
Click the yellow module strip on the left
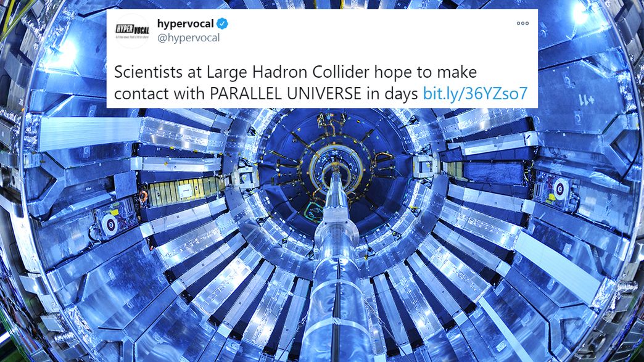pyautogui.click(x=183, y=191)
